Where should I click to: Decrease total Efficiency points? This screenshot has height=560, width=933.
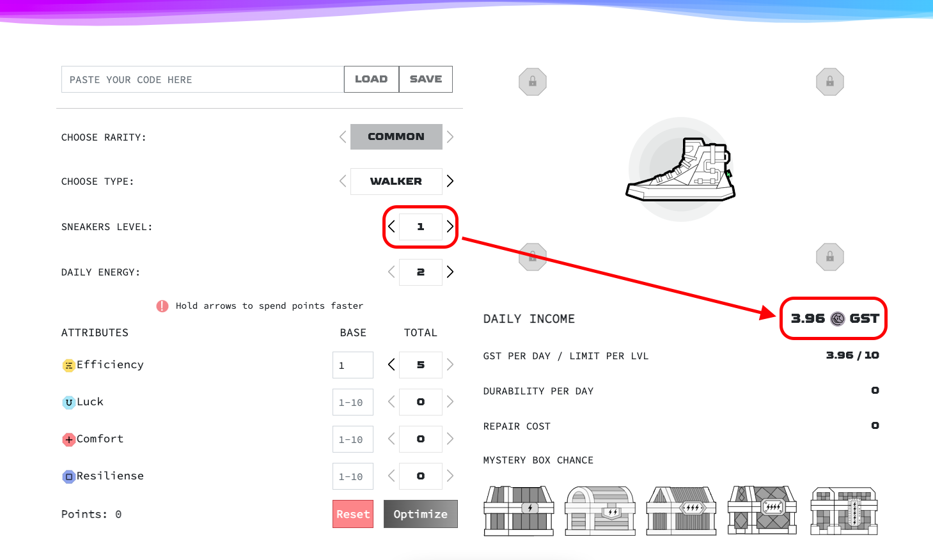[x=391, y=364]
